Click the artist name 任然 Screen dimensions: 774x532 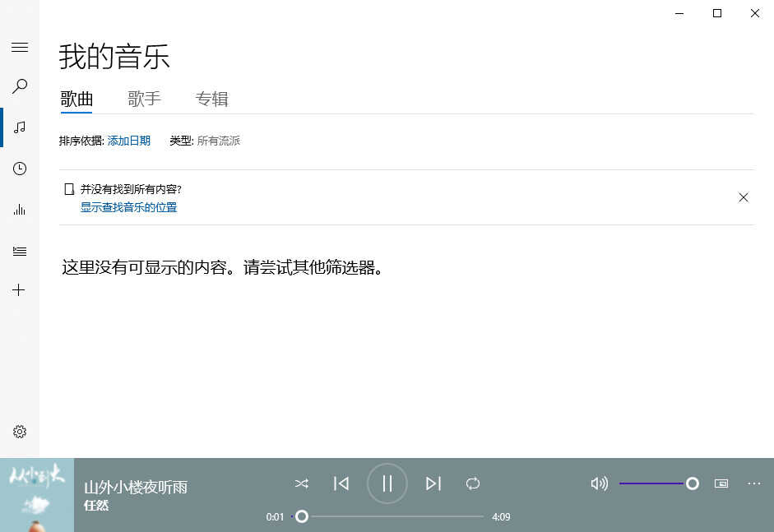coord(96,506)
